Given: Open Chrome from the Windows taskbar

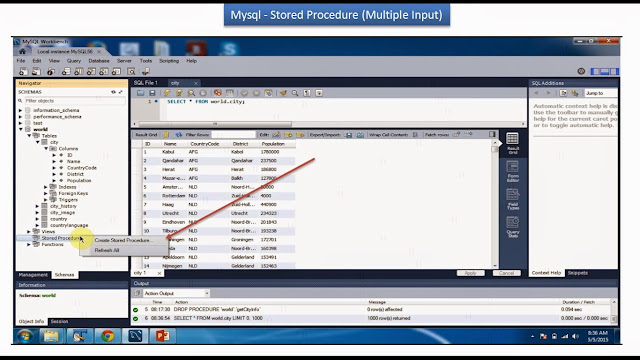Looking at the screenshot, I should pyautogui.click(x=108, y=336).
